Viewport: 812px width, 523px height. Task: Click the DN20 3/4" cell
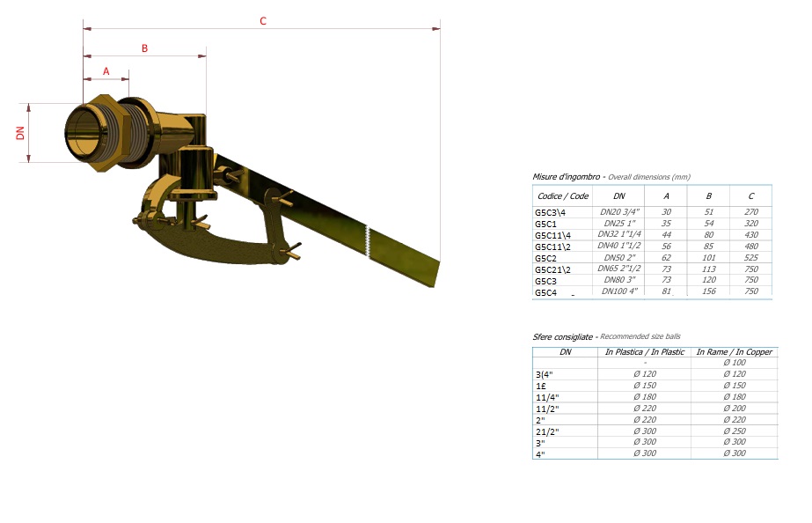pyautogui.click(x=619, y=212)
